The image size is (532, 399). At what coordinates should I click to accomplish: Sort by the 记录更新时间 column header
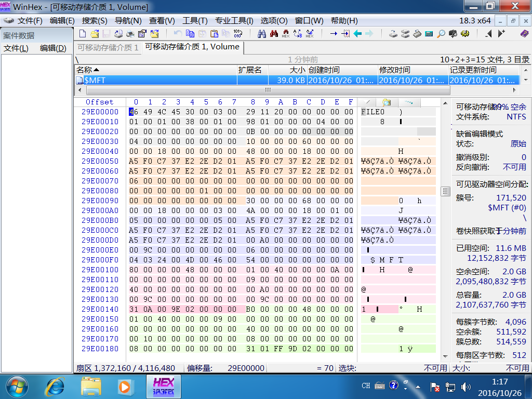point(484,70)
